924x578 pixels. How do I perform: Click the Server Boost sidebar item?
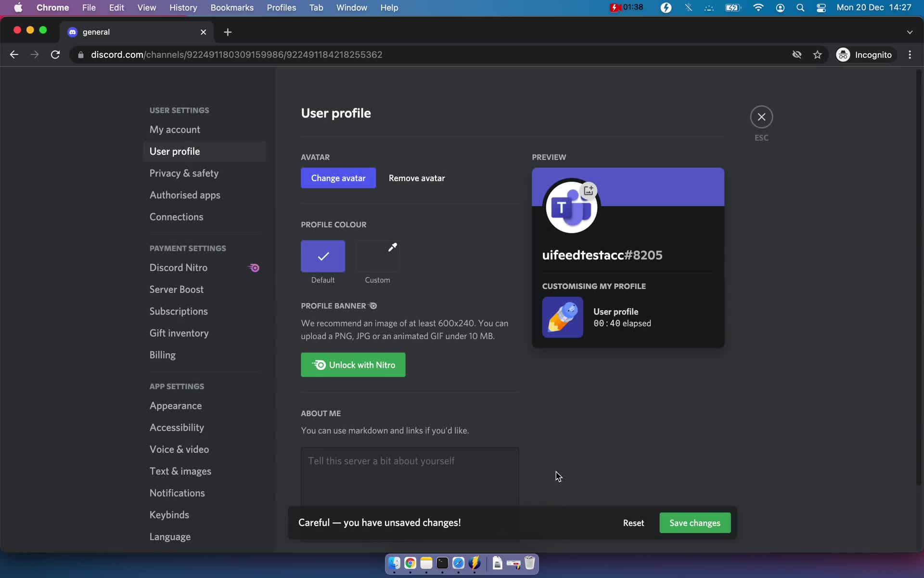coord(176,289)
